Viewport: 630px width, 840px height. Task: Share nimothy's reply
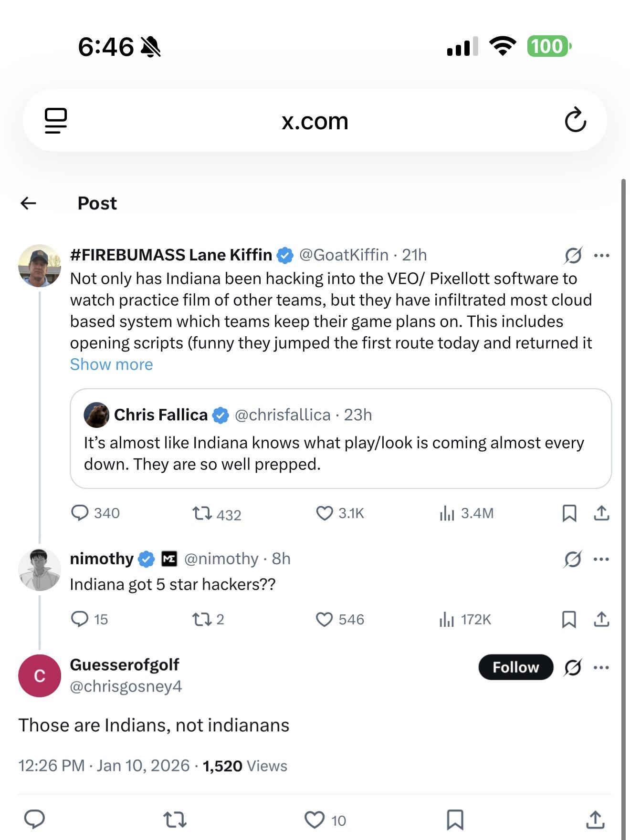pyautogui.click(x=601, y=619)
